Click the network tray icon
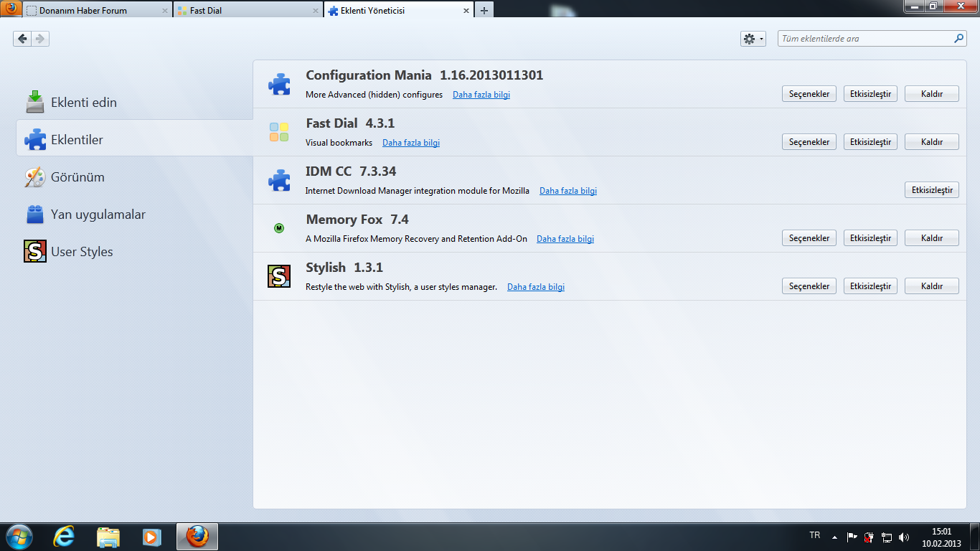The height and width of the screenshot is (551, 980). pos(887,537)
